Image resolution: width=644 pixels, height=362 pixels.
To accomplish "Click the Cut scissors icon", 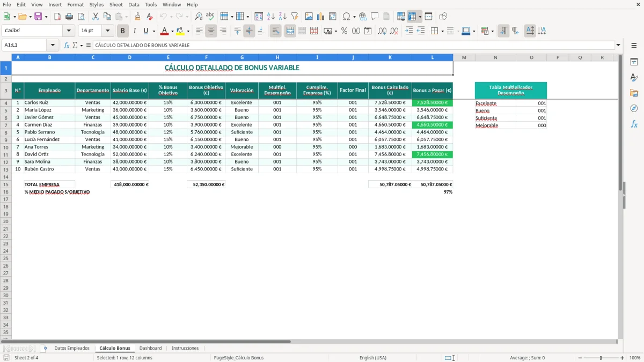I will tap(95, 17).
